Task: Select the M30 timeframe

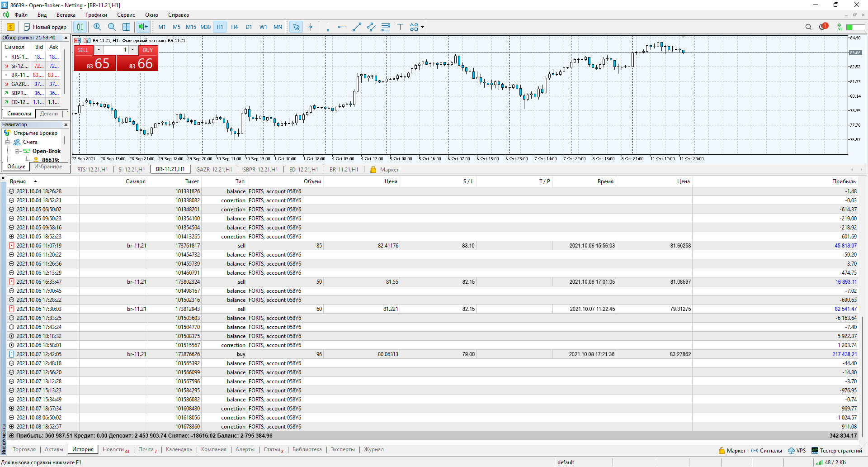Action: (205, 27)
